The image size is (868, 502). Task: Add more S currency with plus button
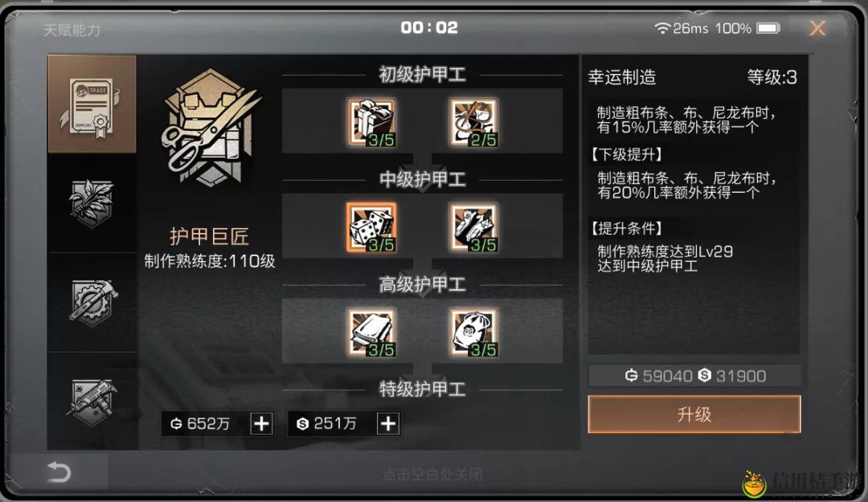pos(388,424)
